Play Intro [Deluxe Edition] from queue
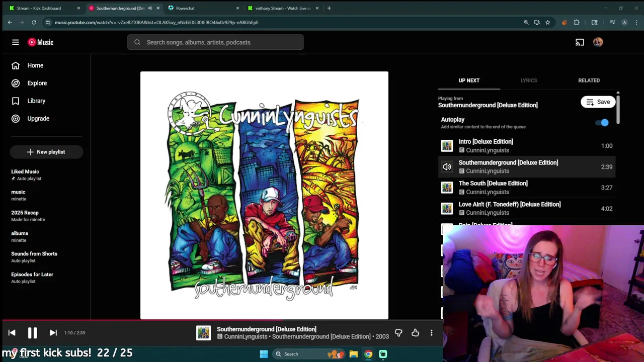Screen dimensions: 644x362 pyautogui.click(x=527, y=146)
